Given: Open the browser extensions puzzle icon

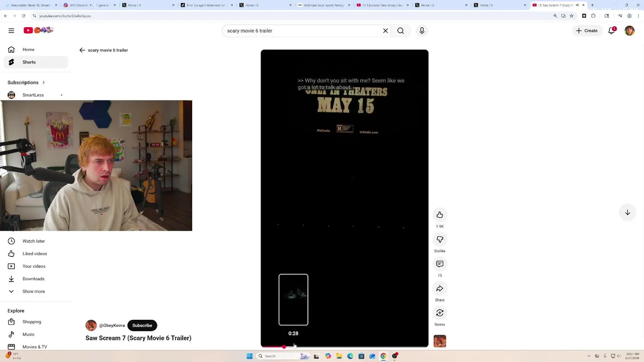Looking at the screenshot, I should point(593,16).
